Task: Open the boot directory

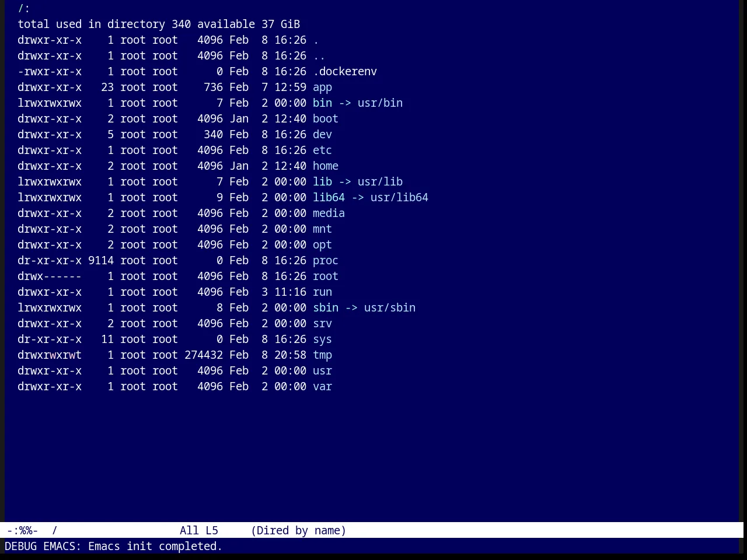Action: coord(326,119)
